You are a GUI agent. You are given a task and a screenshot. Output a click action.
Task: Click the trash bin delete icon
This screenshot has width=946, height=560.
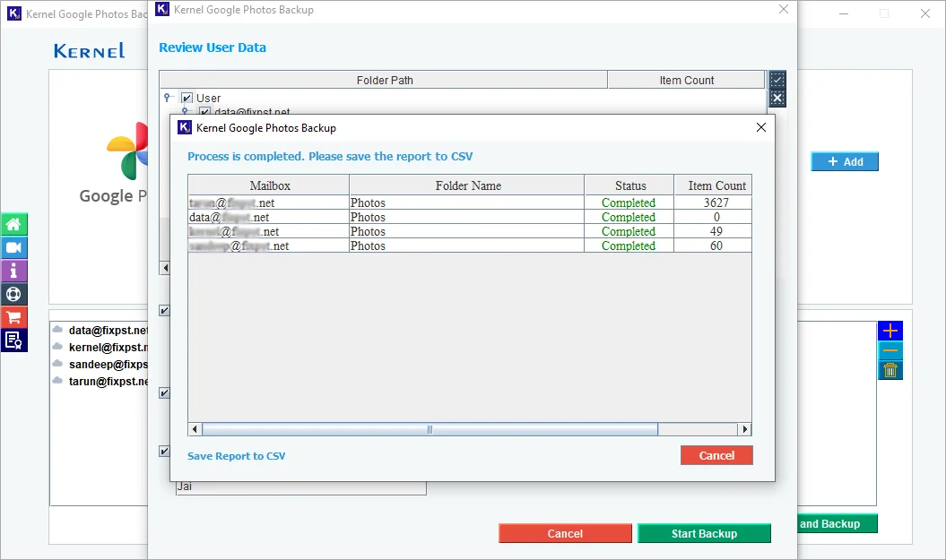pyautogui.click(x=890, y=370)
